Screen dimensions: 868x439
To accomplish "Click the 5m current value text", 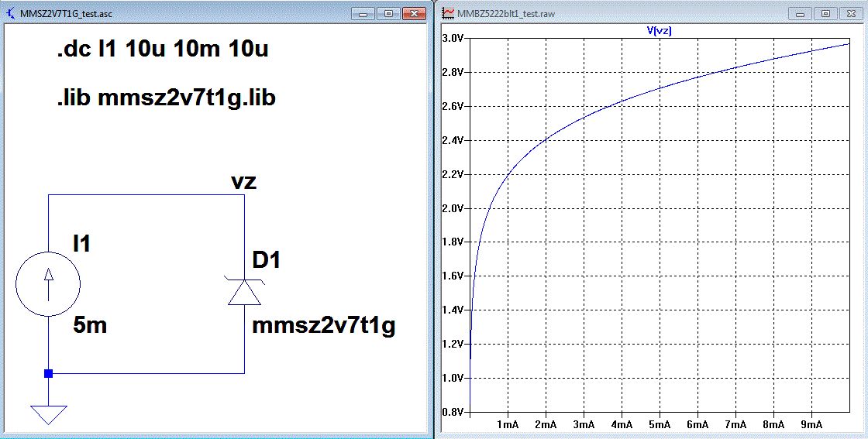I will [x=90, y=326].
